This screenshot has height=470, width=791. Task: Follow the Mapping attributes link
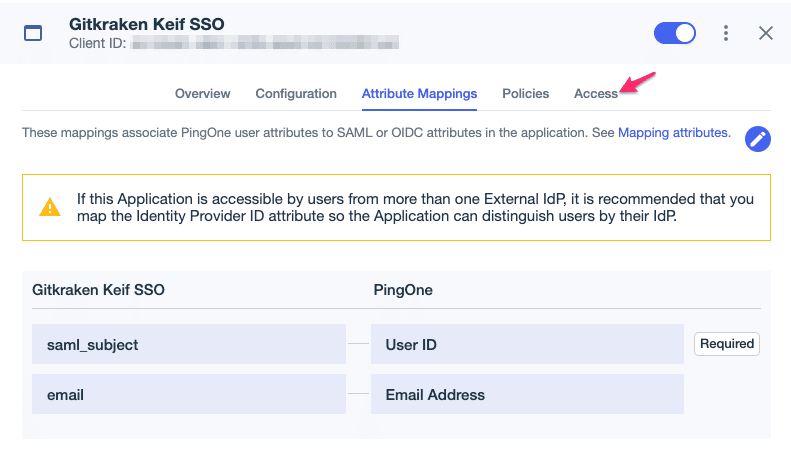pyautogui.click(x=672, y=133)
